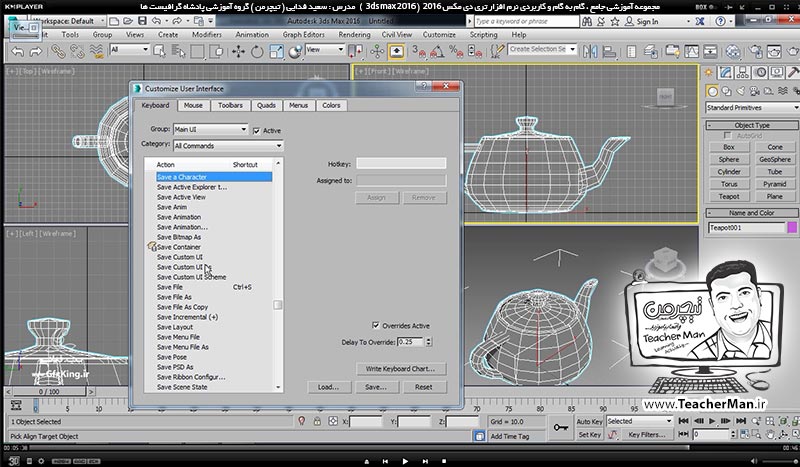This screenshot has width=800, height=467.
Task: Collapse the Name and Color rollout
Action: [x=752, y=213]
